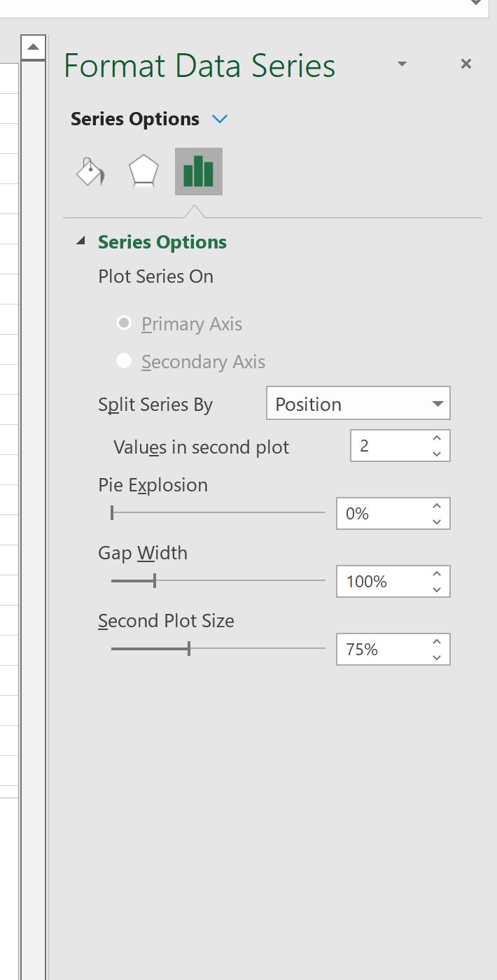Close the Format Data Series pane

click(x=466, y=64)
